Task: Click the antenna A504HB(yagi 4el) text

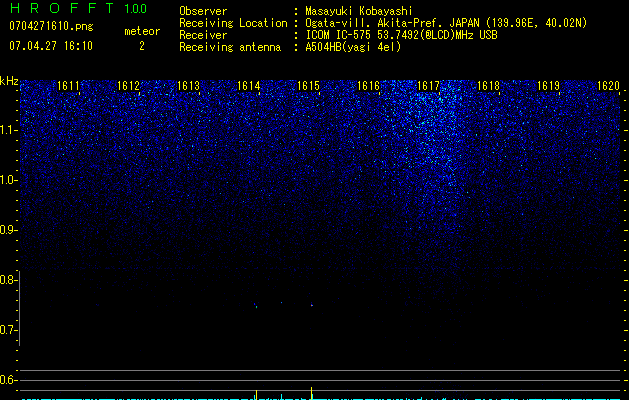Action: click(x=353, y=47)
